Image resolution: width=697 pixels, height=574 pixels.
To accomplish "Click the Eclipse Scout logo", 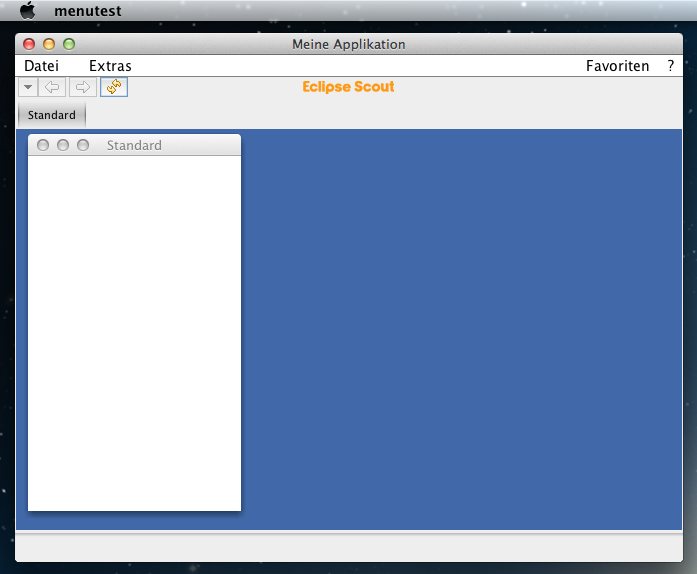I will coord(348,87).
